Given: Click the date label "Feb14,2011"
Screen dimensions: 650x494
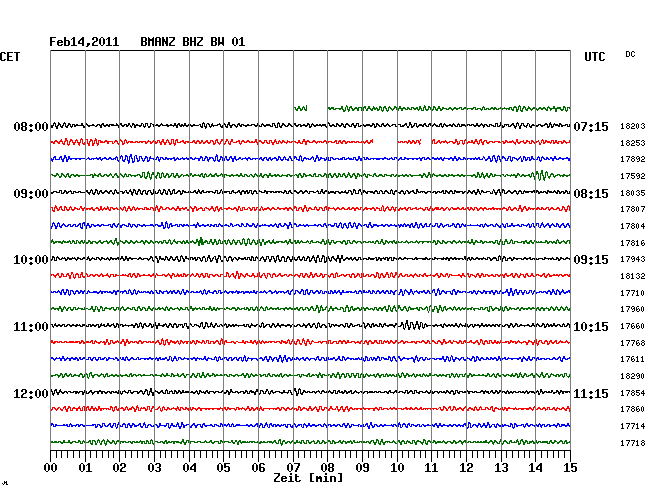Looking at the screenshot, I should pos(84,42).
